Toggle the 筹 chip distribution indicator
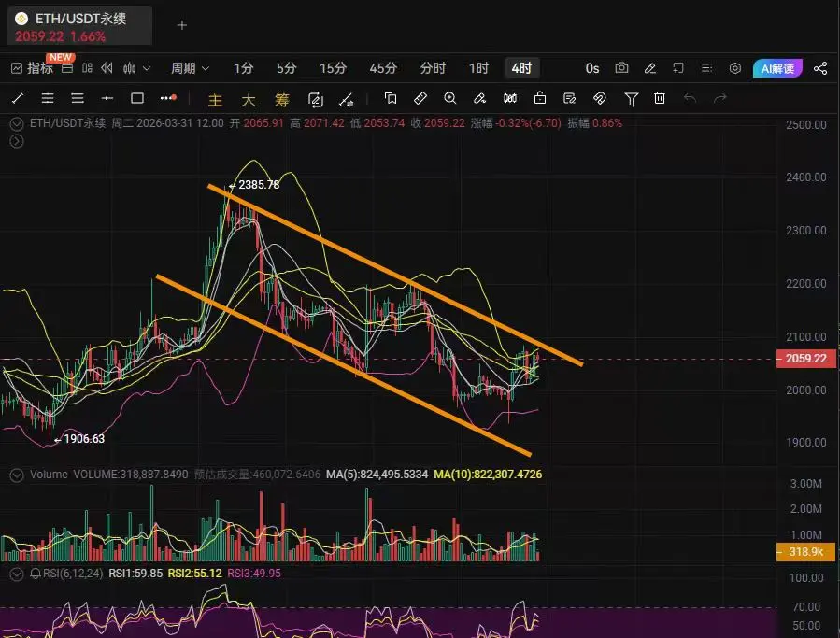This screenshot has height=638, width=840. point(282,100)
